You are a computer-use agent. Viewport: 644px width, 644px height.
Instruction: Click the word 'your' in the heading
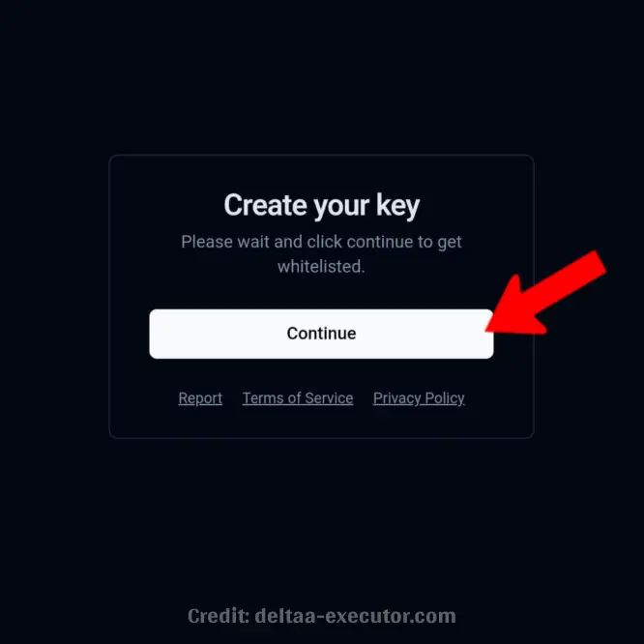(x=341, y=207)
